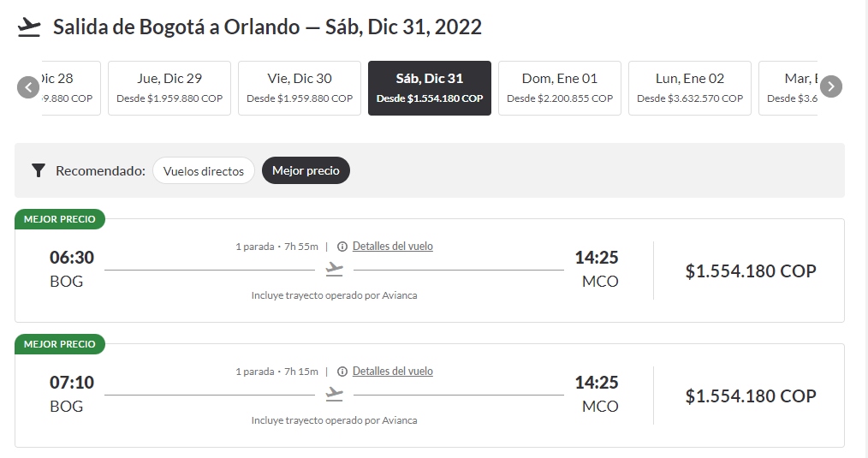Click info icon on 07:10 flight
The height and width of the screenshot is (458, 868).
point(342,372)
